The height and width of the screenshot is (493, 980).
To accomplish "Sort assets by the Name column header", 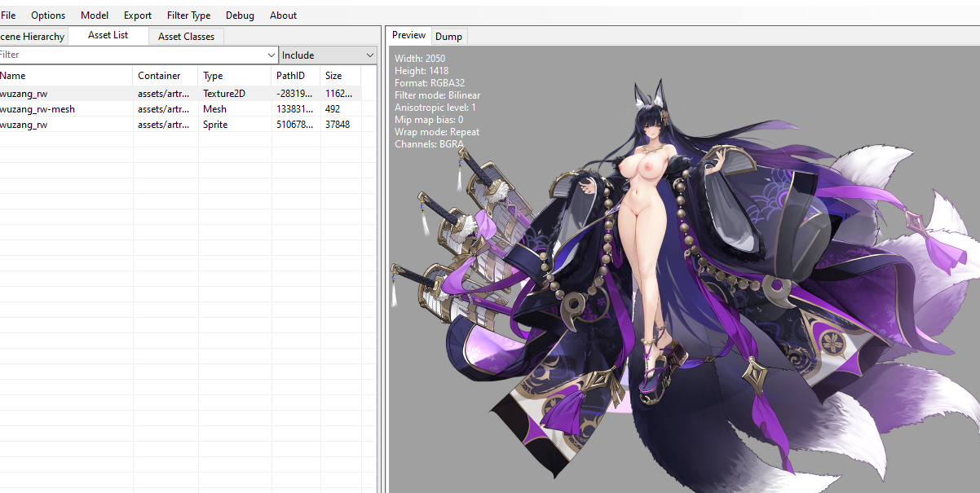I will pyautogui.click(x=66, y=76).
